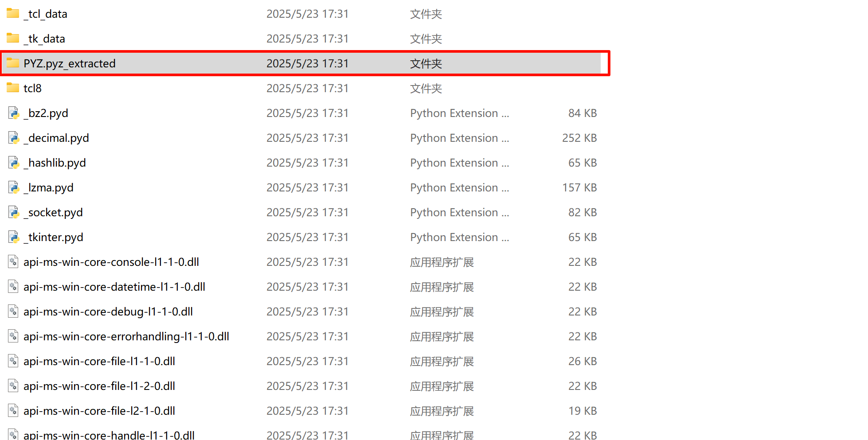The width and height of the screenshot is (868, 440).
Task: Click api-ms-win-core-debug-l1-1-0.dll file name
Action: tap(108, 312)
